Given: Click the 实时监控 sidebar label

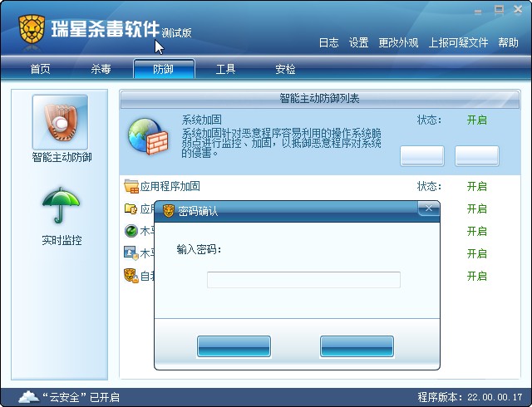Looking at the screenshot, I should (62, 241).
